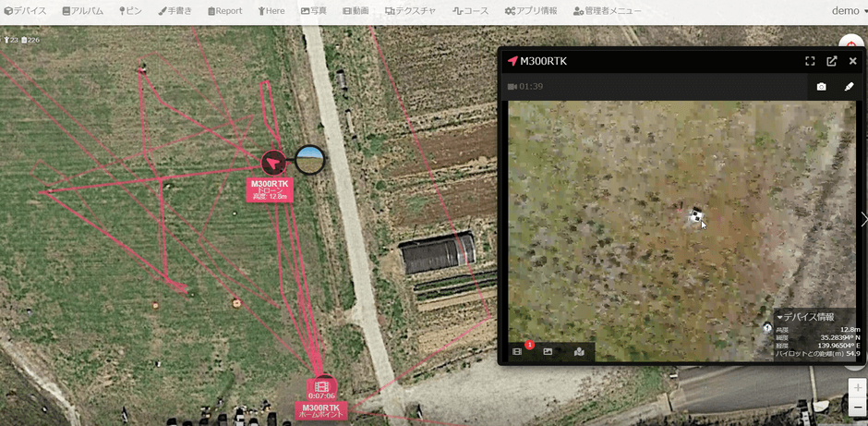Click the M300RTK drone arrow marker on map
The width and height of the screenshot is (868, 426).
273,163
